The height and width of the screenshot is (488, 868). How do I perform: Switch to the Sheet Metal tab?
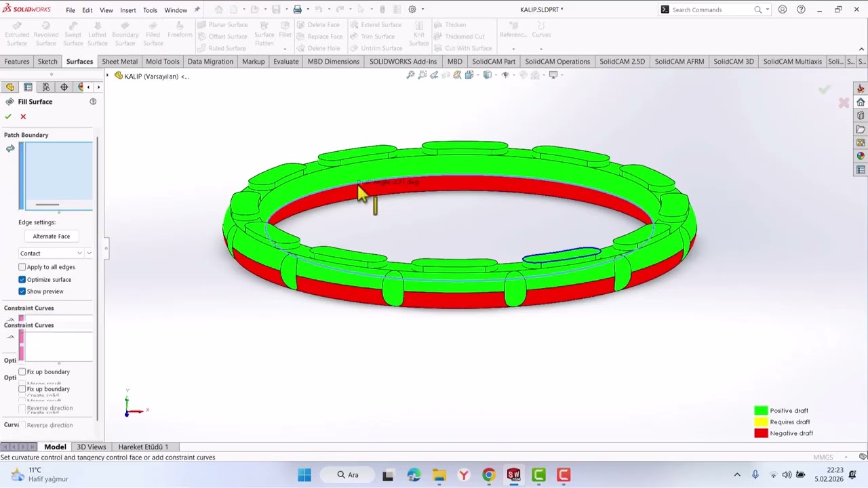(x=119, y=62)
